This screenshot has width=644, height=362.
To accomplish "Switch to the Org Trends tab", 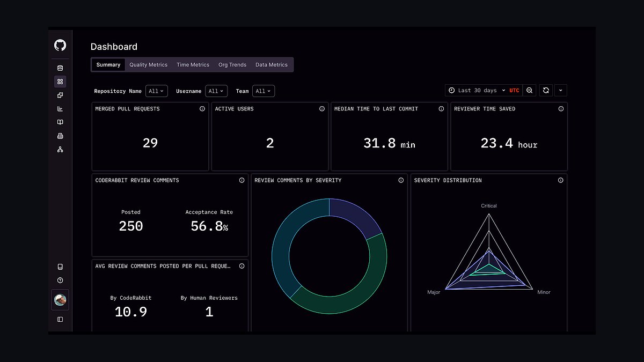I will (x=232, y=65).
